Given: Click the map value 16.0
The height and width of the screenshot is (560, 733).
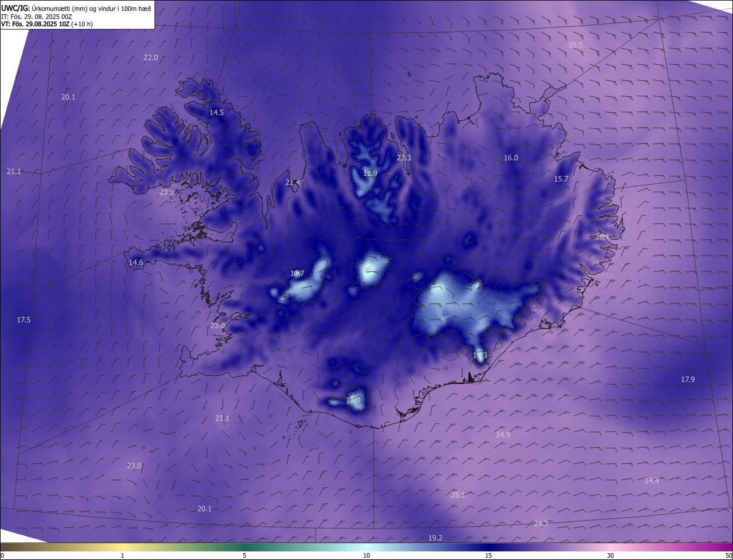Looking at the screenshot, I should click(x=511, y=158).
